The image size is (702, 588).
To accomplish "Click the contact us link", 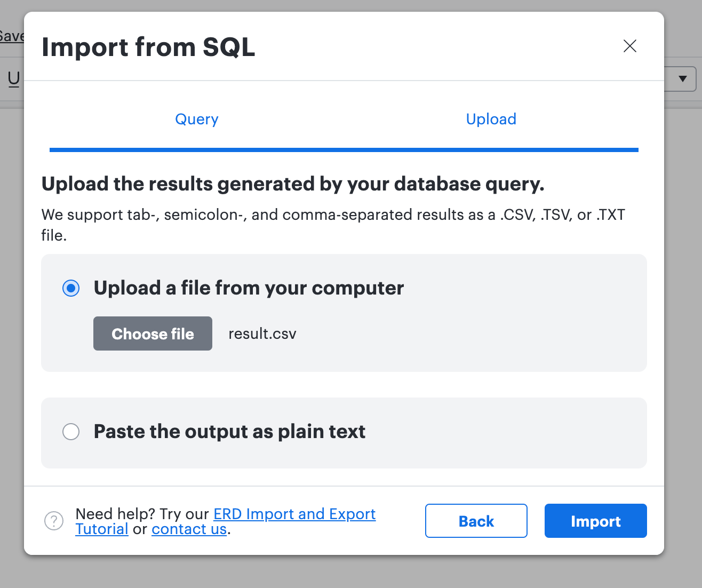I will 189,529.
